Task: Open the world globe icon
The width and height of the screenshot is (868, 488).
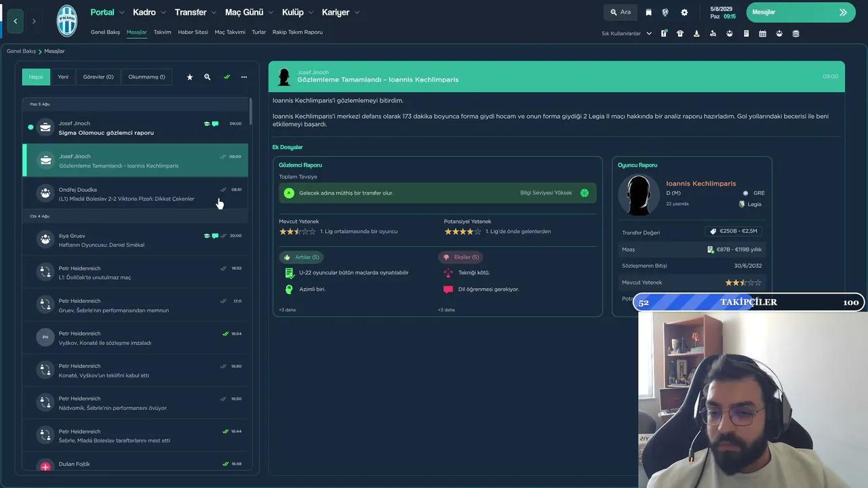Action: [x=665, y=12]
